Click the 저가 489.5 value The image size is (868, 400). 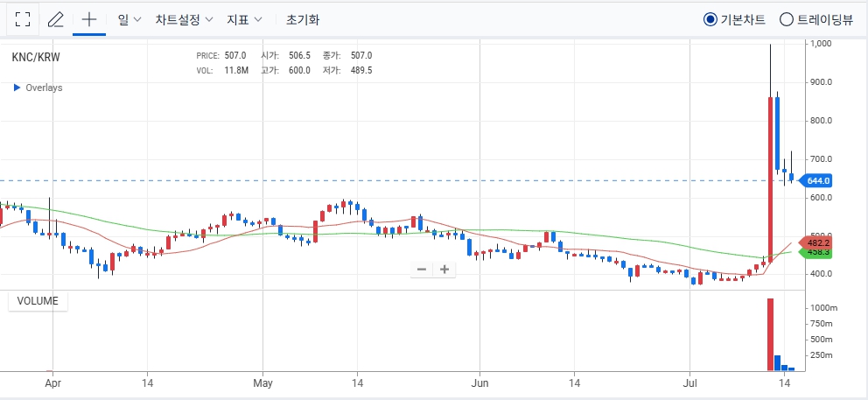[x=360, y=70]
